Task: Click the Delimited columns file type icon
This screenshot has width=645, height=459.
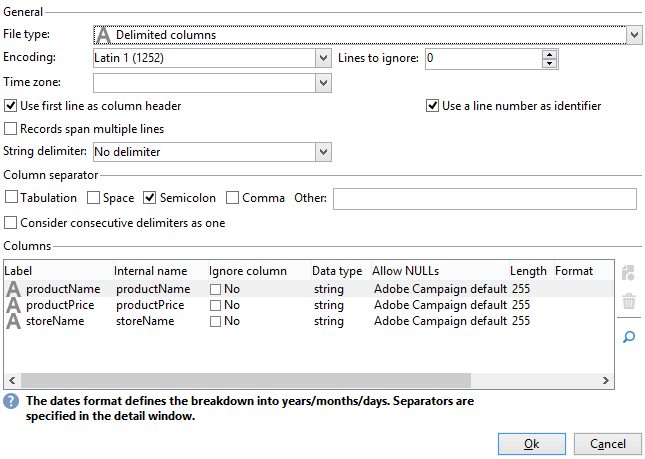Action: point(102,35)
